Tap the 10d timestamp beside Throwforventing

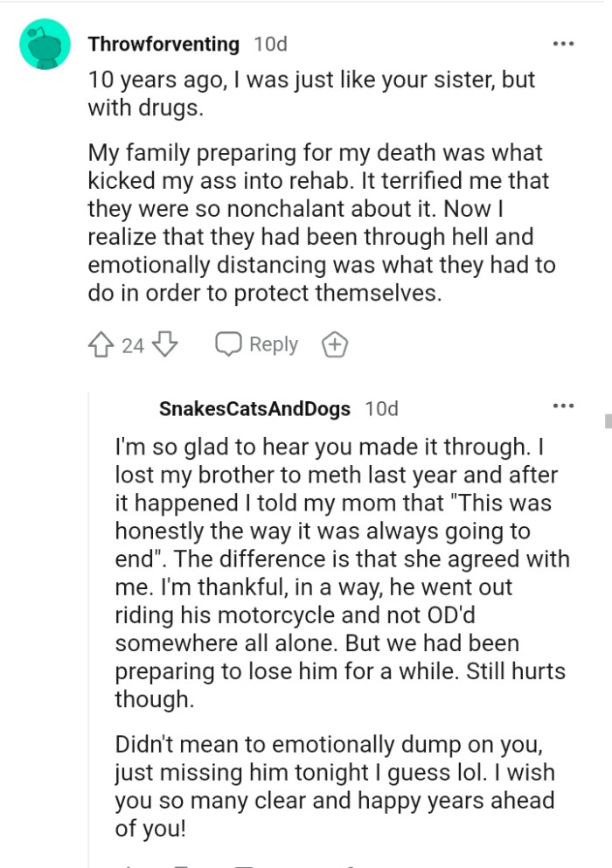(270, 44)
